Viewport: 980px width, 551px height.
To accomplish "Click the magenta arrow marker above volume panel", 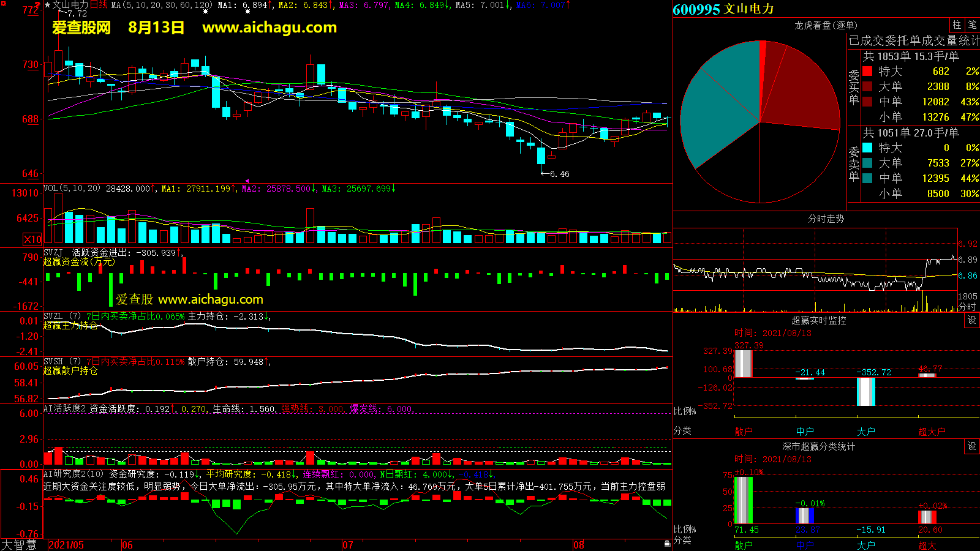I will pyautogui.click(x=247, y=181).
